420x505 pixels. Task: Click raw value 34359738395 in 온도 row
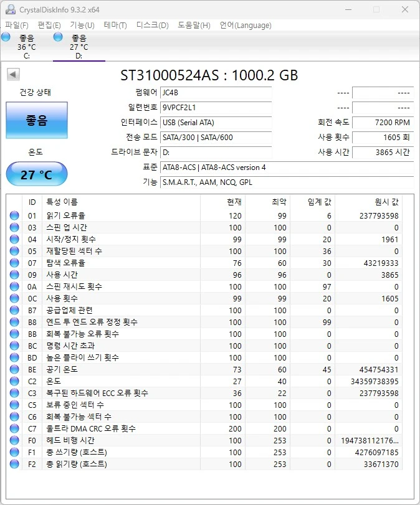[x=375, y=381]
